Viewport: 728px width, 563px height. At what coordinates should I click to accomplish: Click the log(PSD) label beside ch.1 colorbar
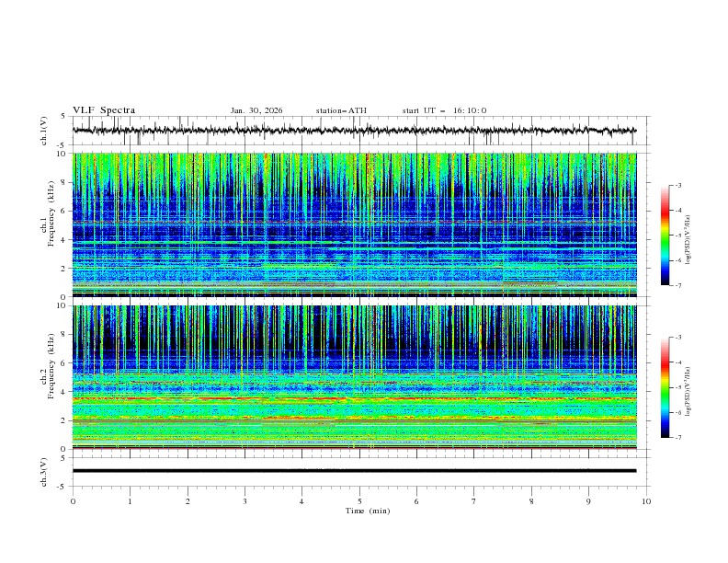pos(688,240)
